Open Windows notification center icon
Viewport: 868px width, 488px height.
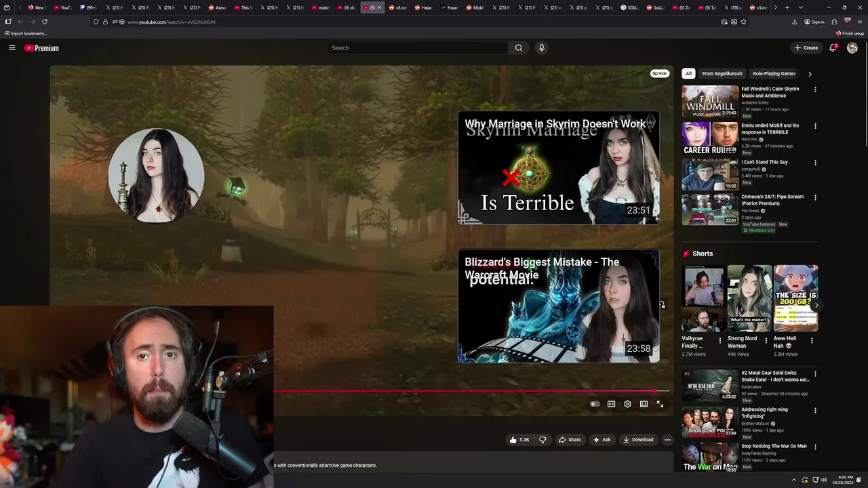coord(859,480)
